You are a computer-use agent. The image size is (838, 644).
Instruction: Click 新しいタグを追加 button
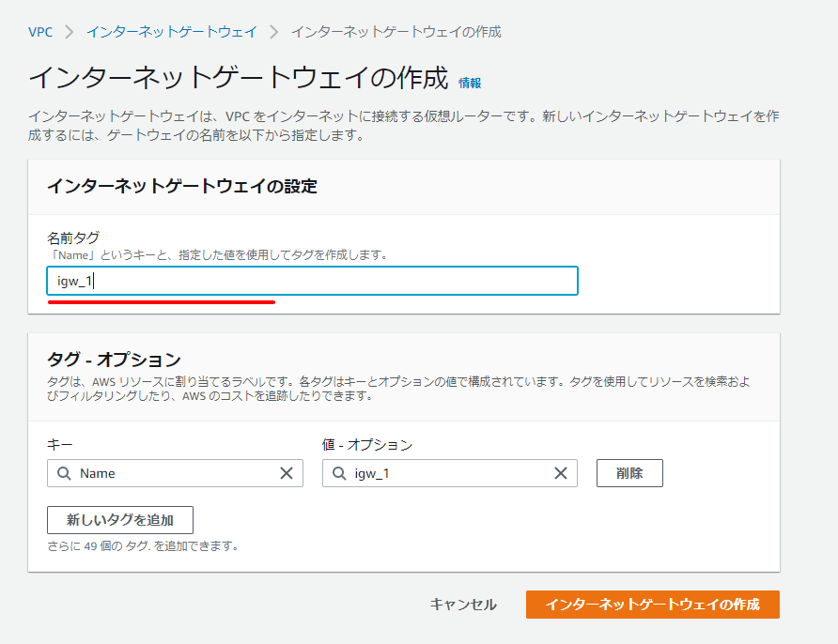120,520
